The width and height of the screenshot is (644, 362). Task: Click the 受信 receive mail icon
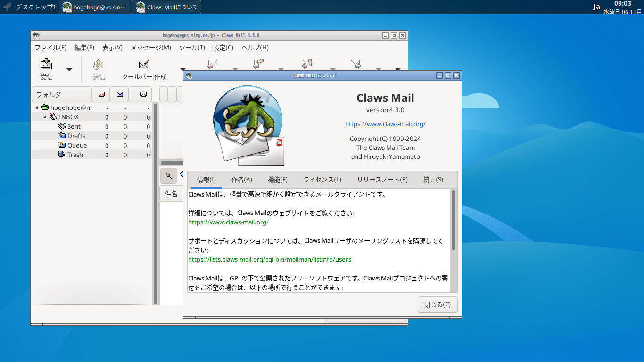[46, 65]
